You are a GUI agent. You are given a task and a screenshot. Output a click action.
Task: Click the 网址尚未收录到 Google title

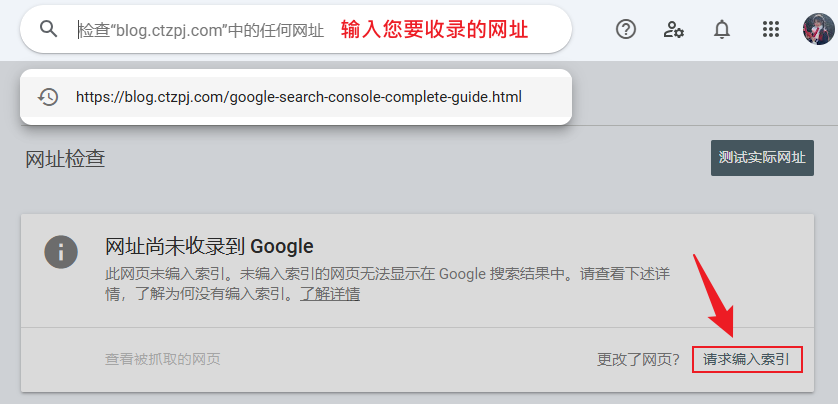coord(209,246)
